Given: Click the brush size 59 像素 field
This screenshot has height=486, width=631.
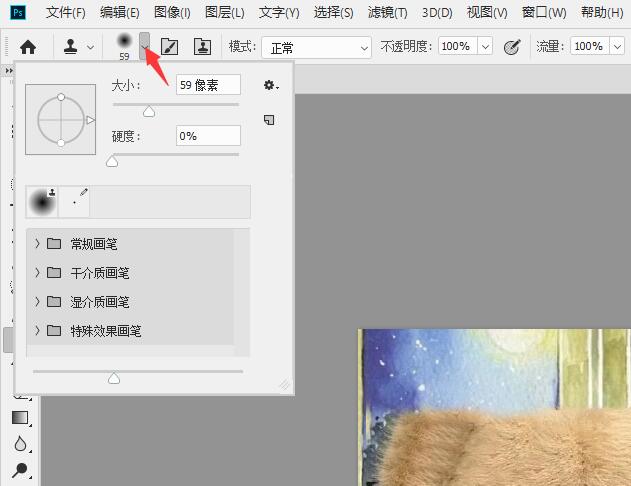Looking at the screenshot, I should click(x=208, y=85).
